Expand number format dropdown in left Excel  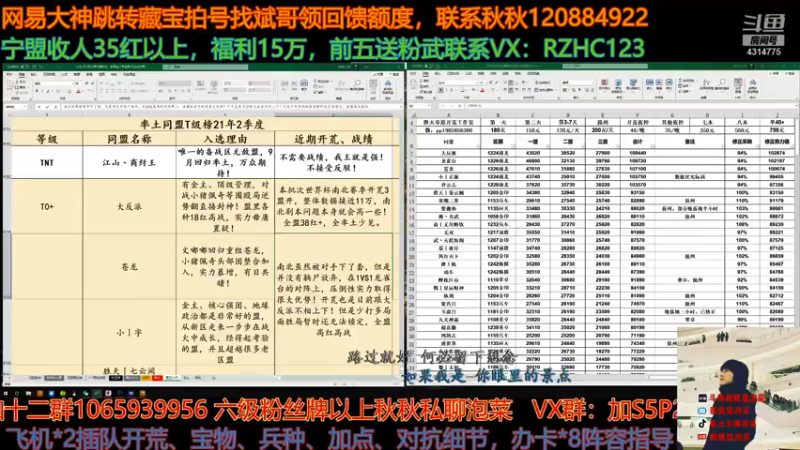click(x=189, y=83)
